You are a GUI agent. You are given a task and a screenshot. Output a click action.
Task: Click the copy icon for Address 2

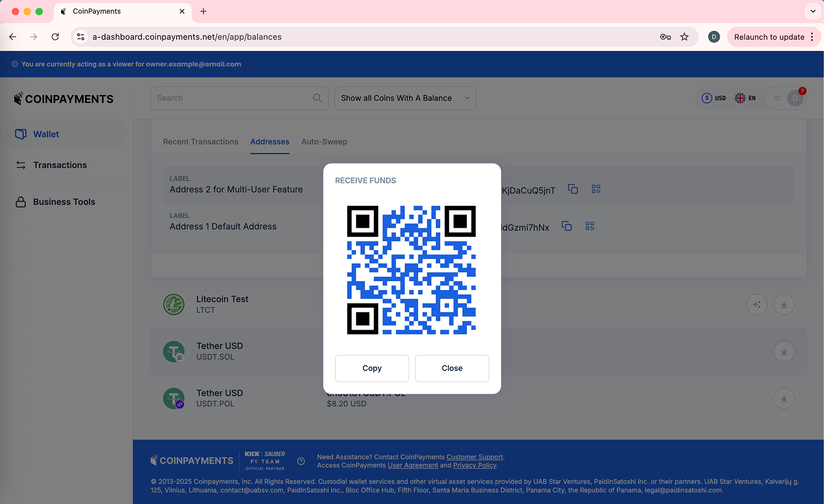click(x=573, y=189)
